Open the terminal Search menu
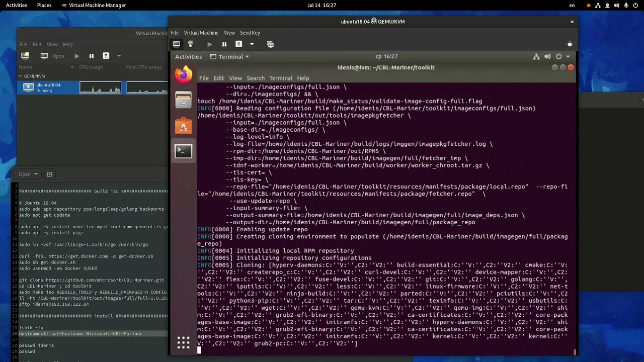Viewport: 644px width, 362px height. tap(256, 78)
